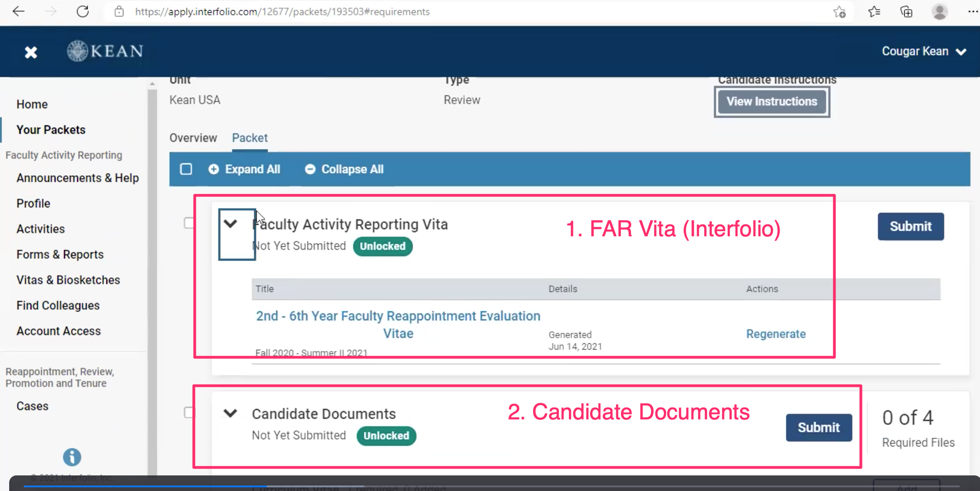Open the 2nd - 6th Year Reappointment Vitae link
The height and width of the screenshot is (491, 980).
[x=398, y=324]
